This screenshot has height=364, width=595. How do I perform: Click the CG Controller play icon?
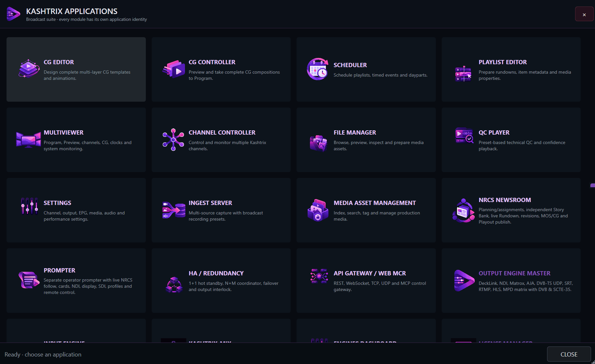(174, 69)
